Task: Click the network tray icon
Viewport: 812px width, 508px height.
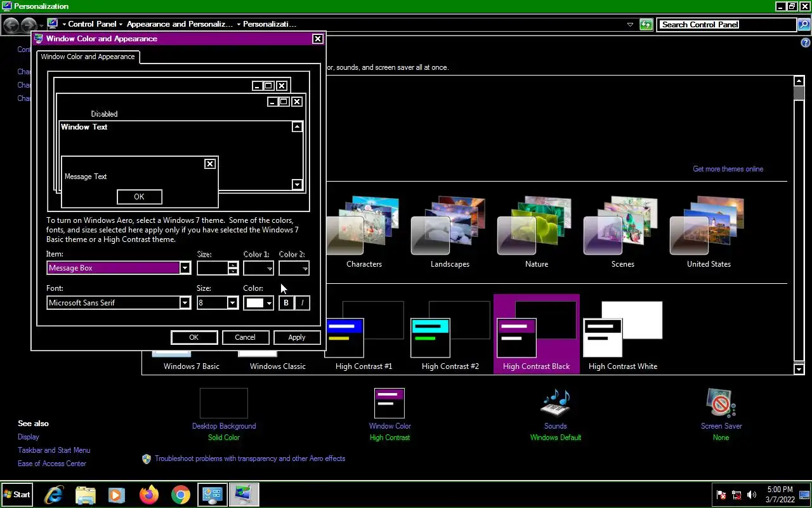Action: 737,495
